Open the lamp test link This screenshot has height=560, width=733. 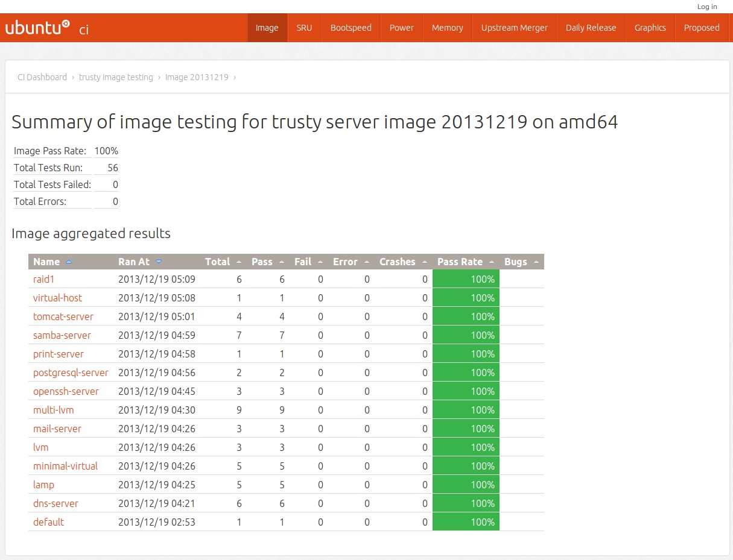coord(43,485)
